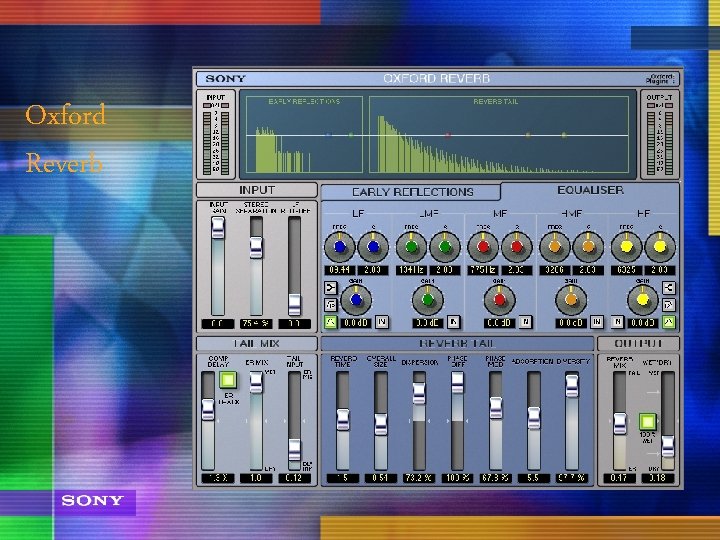
Task: Click the Reverb Time fader handle
Action: point(343,419)
